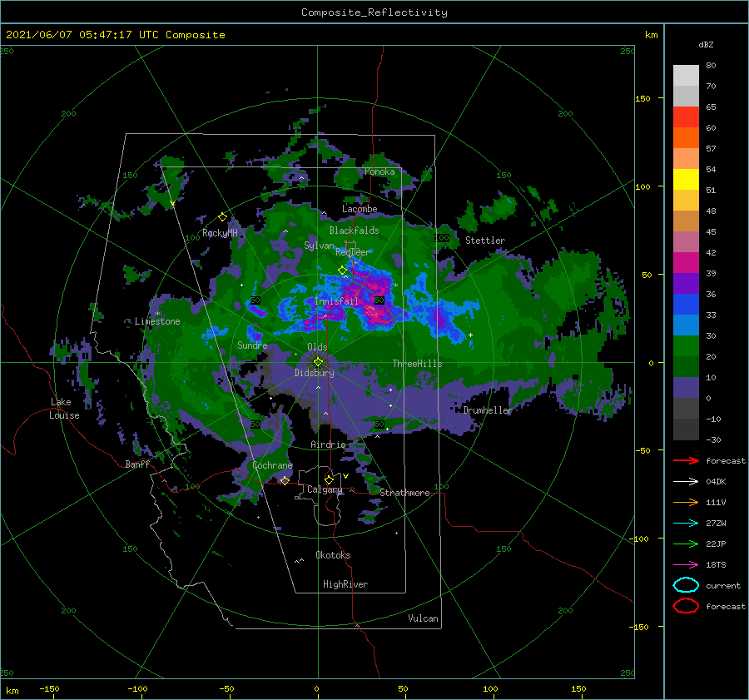Click the Composite_Reflectivity title
The height and width of the screenshot is (700, 749).
374,12
